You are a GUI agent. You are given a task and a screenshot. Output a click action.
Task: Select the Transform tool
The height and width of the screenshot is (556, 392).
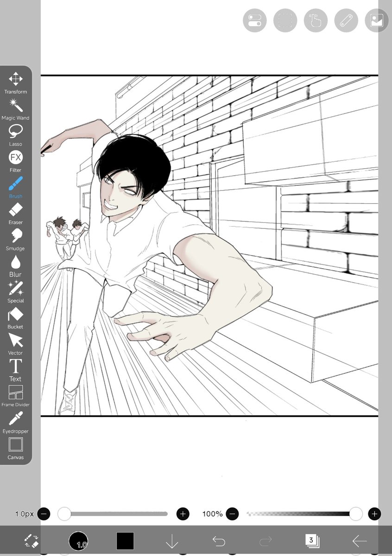pyautogui.click(x=16, y=83)
